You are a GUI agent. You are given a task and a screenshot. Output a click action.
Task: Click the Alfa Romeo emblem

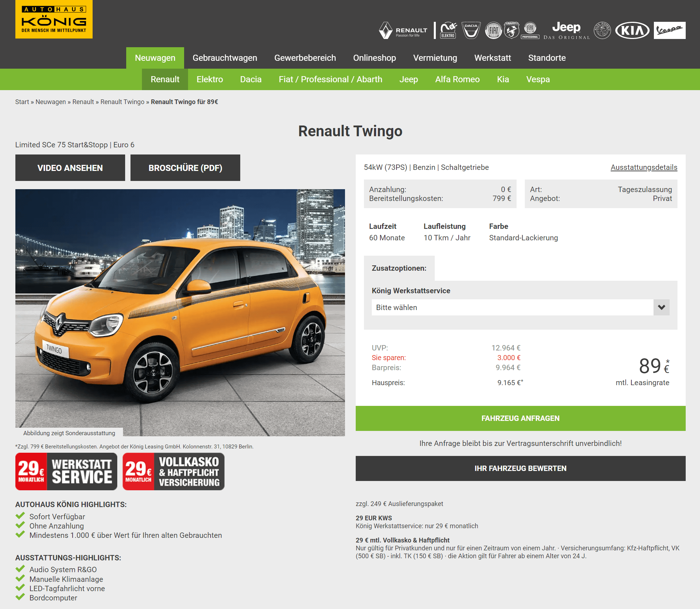click(602, 31)
